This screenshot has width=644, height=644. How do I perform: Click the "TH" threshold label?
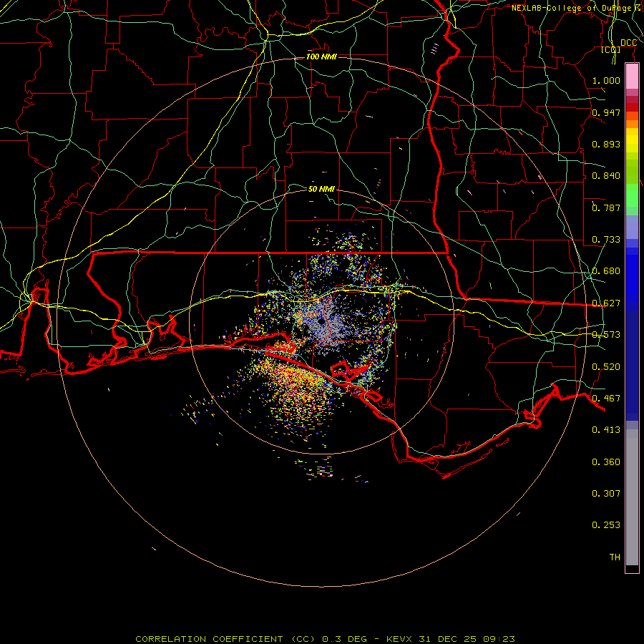[x=615, y=557]
